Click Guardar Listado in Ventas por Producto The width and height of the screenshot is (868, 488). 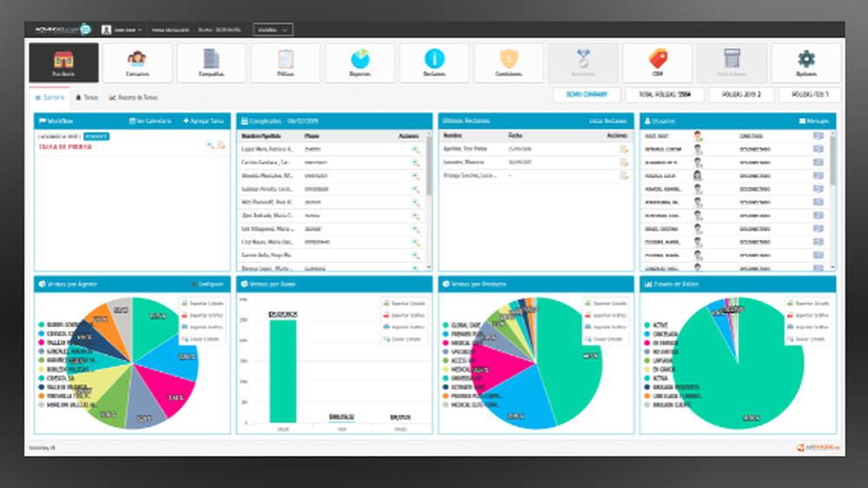click(x=606, y=304)
